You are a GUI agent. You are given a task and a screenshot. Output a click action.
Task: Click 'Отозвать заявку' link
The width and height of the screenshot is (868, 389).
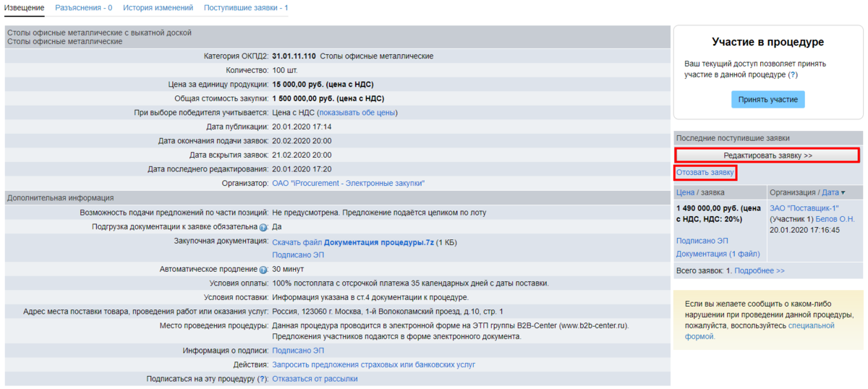click(x=705, y=173)
